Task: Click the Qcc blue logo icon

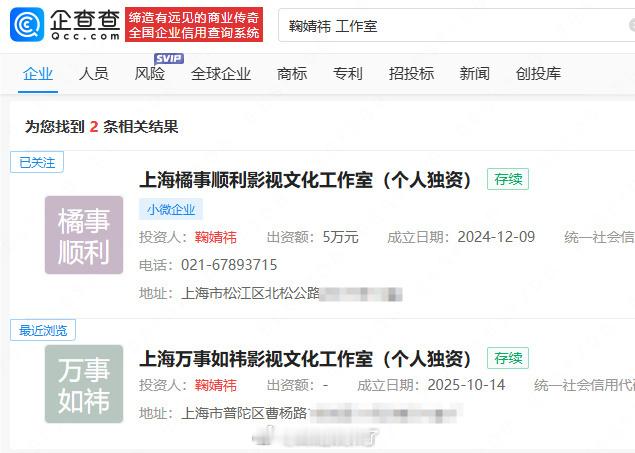Action: 27,24
